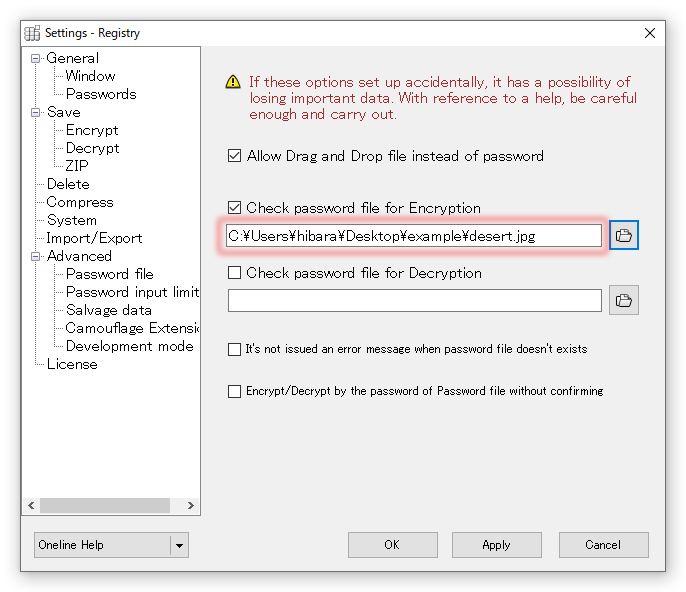Click the tree panel horizontal scrollbar right arrow
Image resolution: width=686 pixels, height=592 pixels.
tap(192, 506)
